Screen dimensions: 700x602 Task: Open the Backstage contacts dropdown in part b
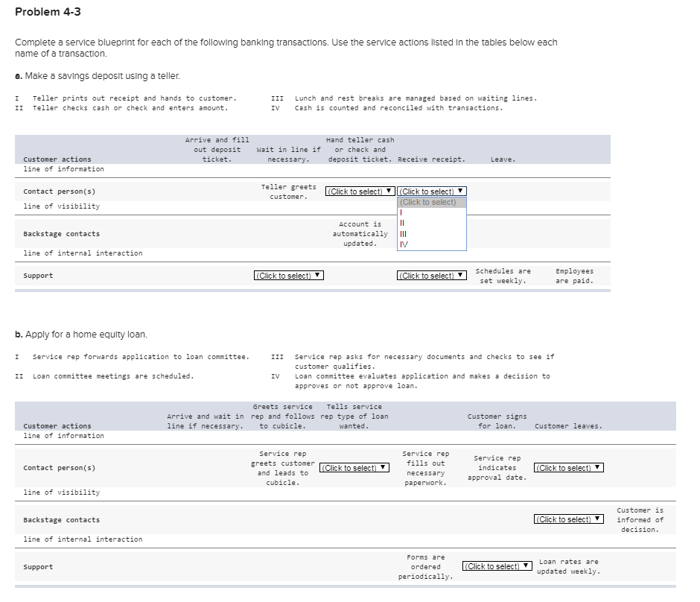(569, 519)
